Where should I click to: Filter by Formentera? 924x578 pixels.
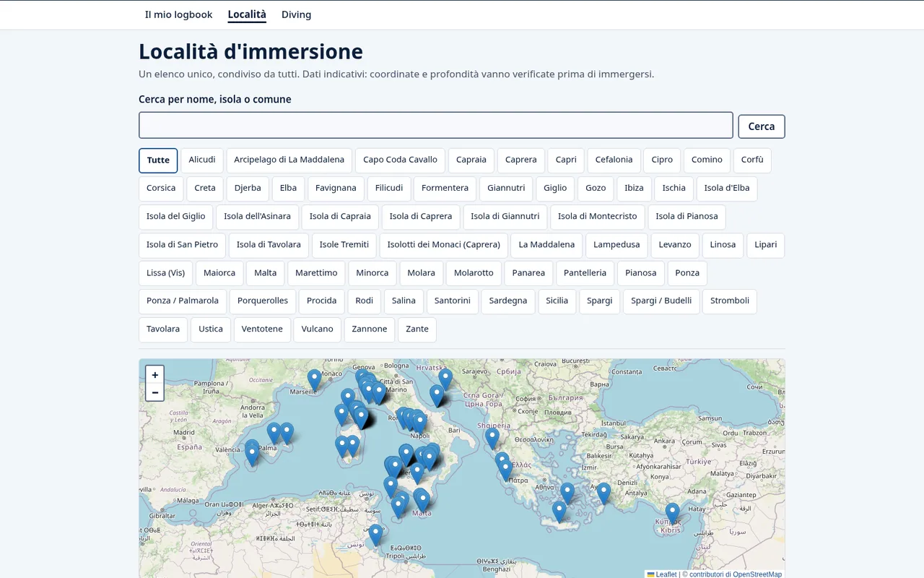pos(445,189)
